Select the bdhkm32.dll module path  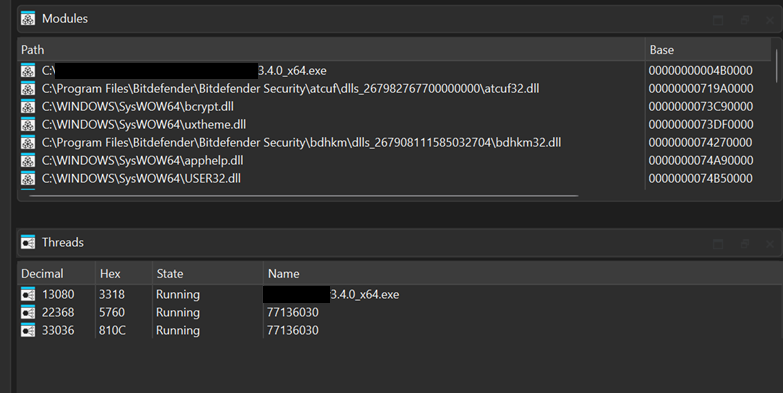(x=301, y=142)
